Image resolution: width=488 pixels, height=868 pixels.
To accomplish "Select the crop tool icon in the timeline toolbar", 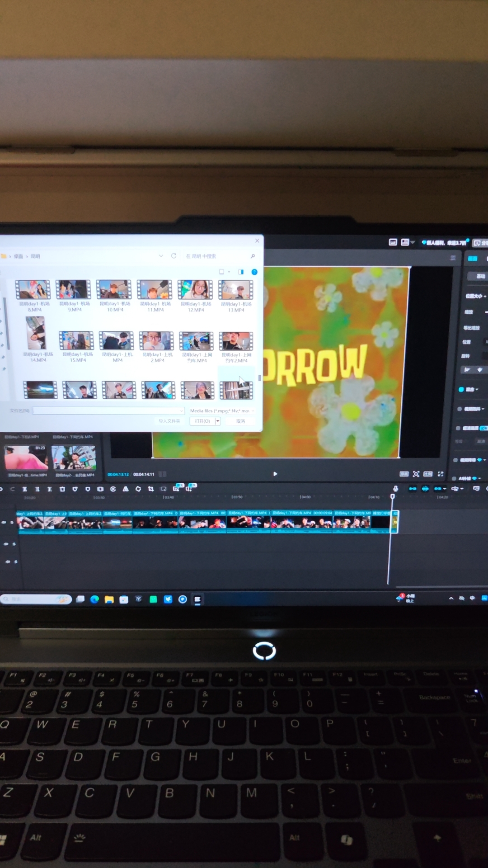I will 151,489.
